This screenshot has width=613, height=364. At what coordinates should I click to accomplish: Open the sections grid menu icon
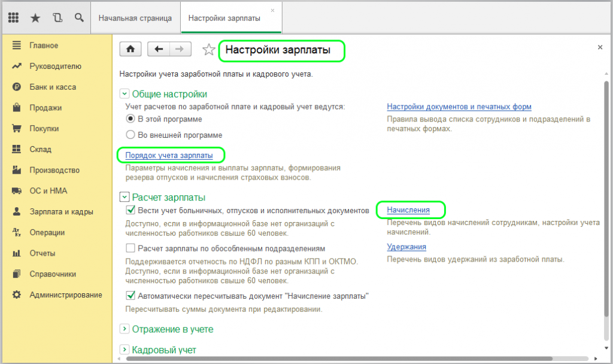(x=13, y=17)
